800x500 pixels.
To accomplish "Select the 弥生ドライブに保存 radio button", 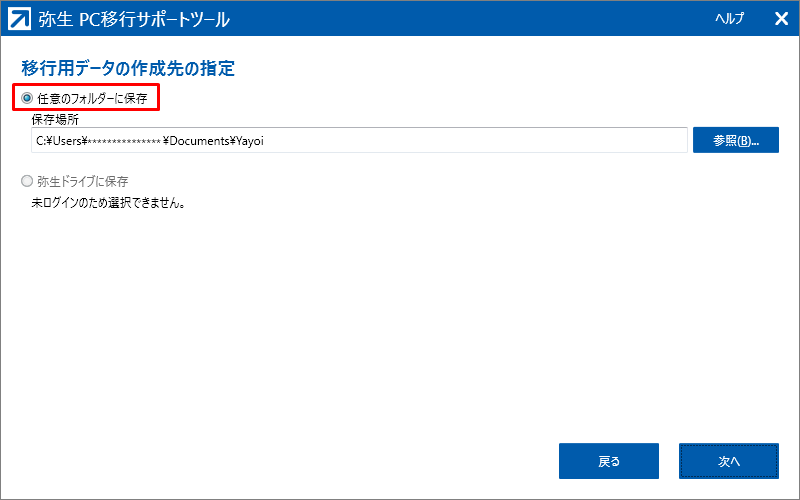I will click(27, 181).
